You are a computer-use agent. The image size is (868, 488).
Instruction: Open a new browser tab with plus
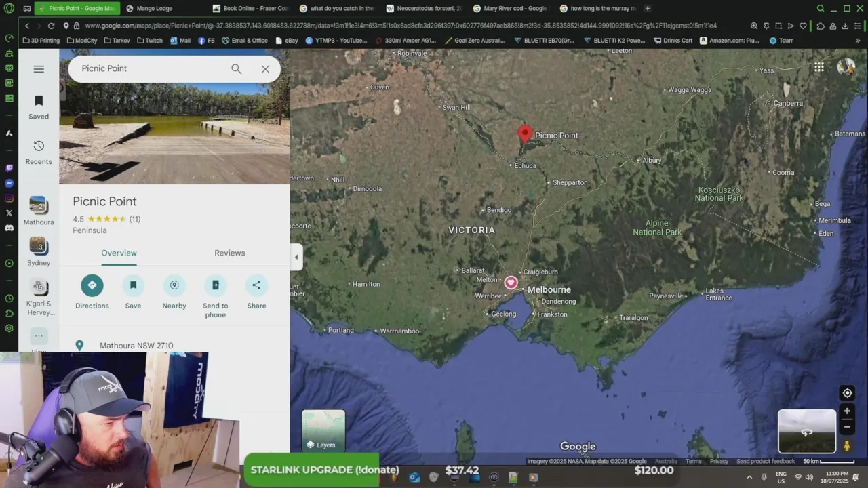pos(648,9)
